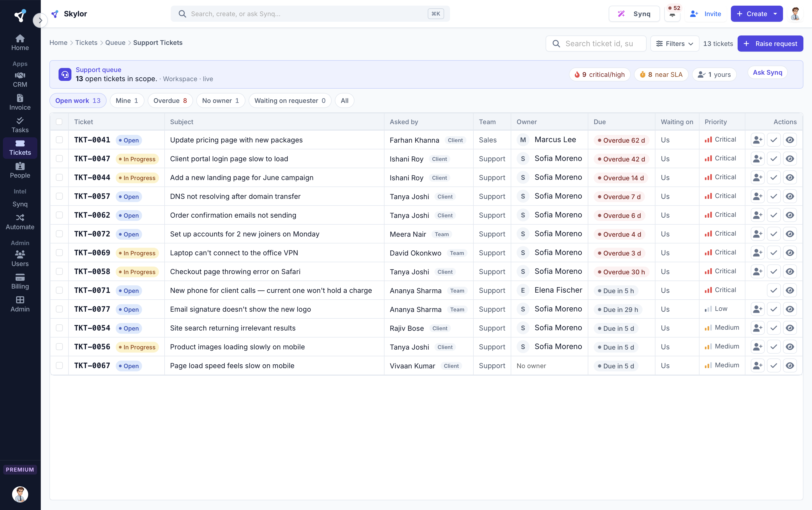Open the Filters dropdown
This screenshot has height=510, width=812.
pos(675,44)
